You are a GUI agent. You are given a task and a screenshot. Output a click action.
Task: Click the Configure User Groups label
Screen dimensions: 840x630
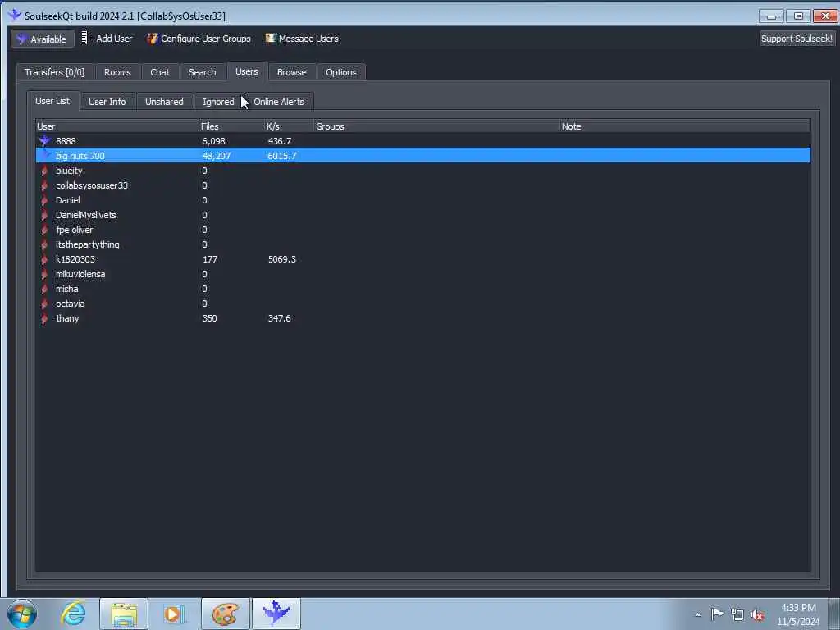point(206,39)
